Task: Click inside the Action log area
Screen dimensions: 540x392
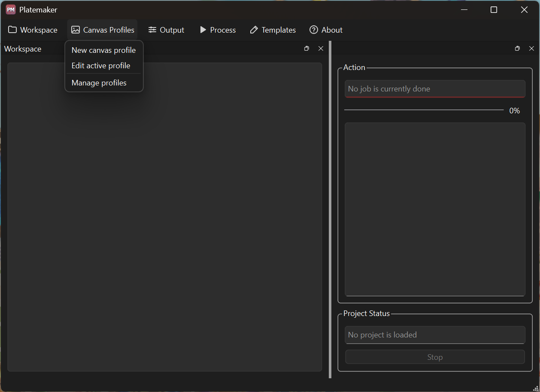Action: 435,209
